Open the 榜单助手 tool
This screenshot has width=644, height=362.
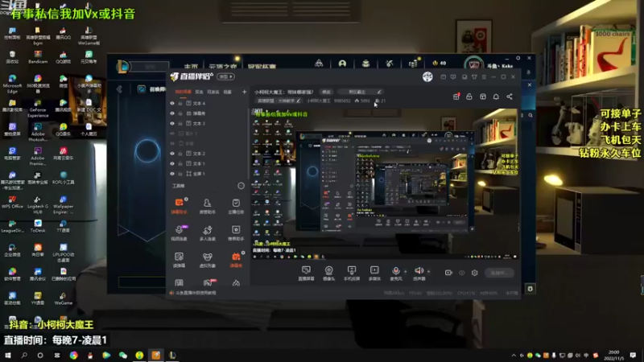pos(236,232)
